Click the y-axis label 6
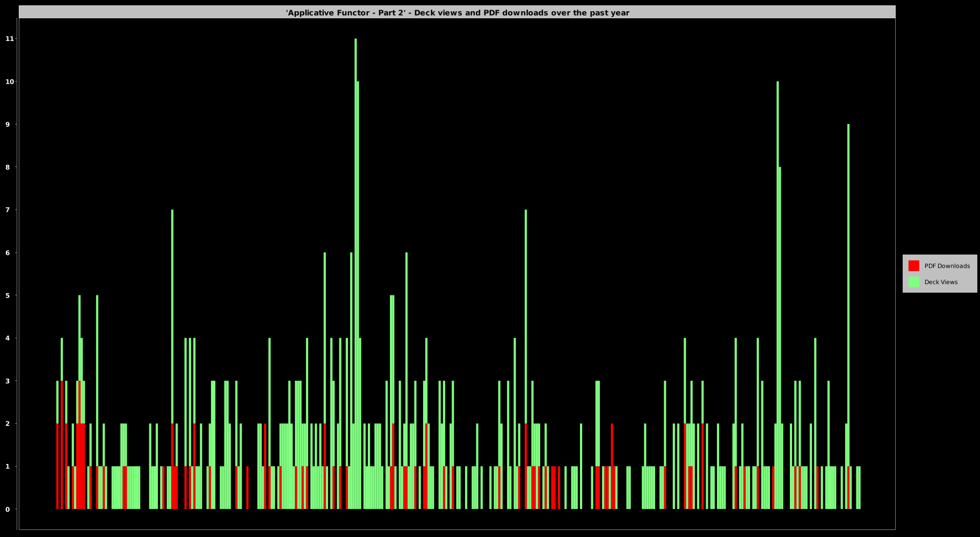 8,252
